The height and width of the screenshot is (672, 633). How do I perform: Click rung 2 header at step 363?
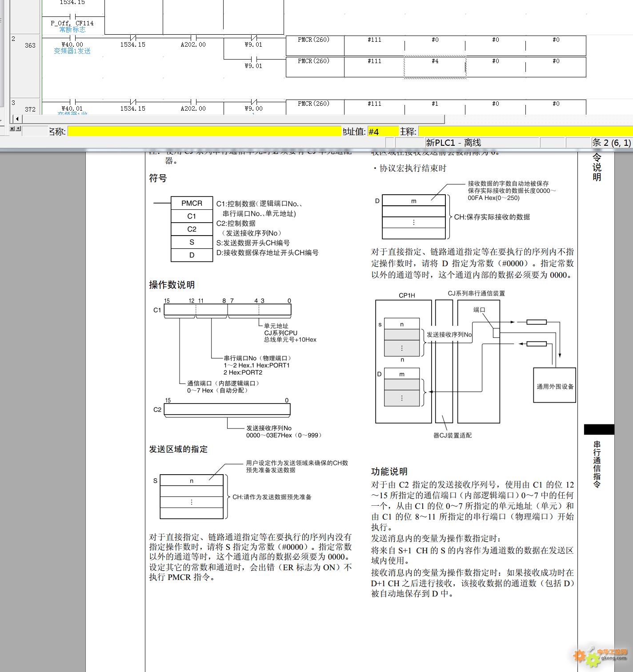click(26, 45)
